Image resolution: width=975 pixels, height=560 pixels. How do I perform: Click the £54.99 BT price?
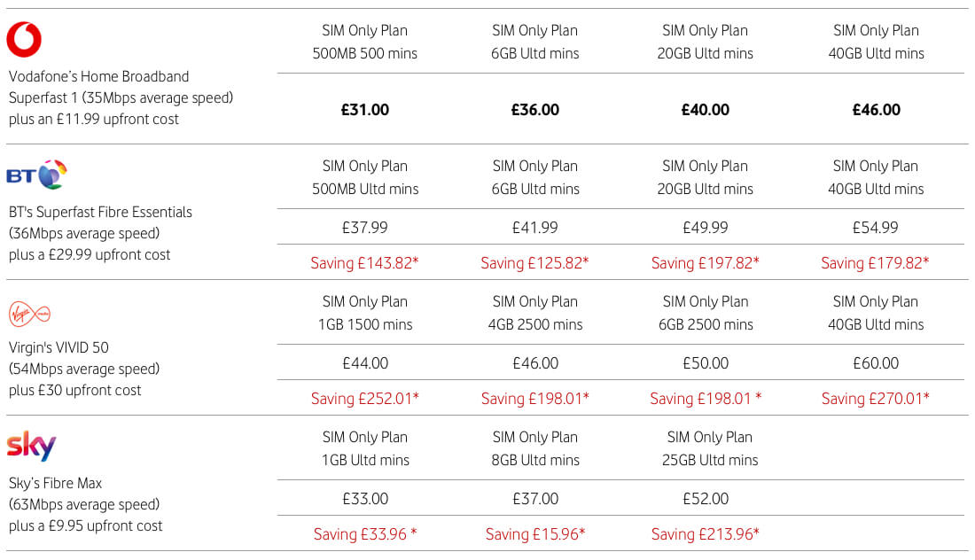(x=876, y=228)
